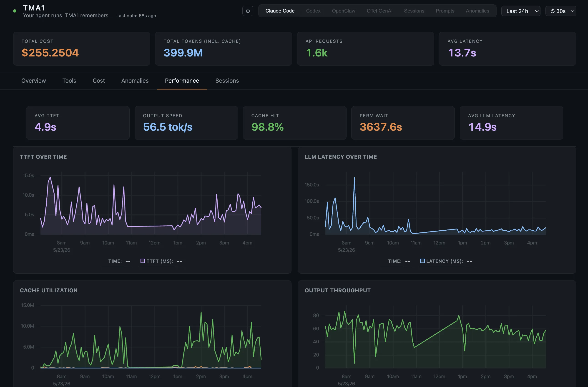Click the LLM LATENCY OVER TIME chart title

[341, 157]
